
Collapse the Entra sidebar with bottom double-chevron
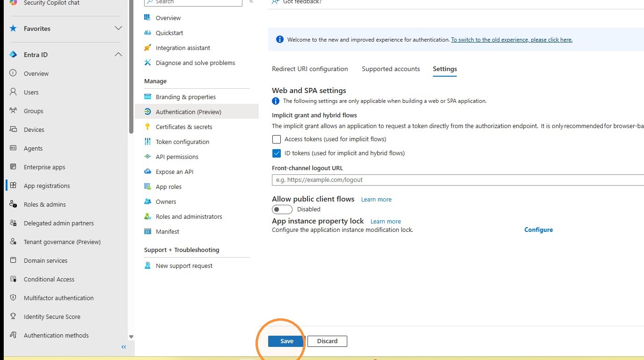click(x=124, y=347)
